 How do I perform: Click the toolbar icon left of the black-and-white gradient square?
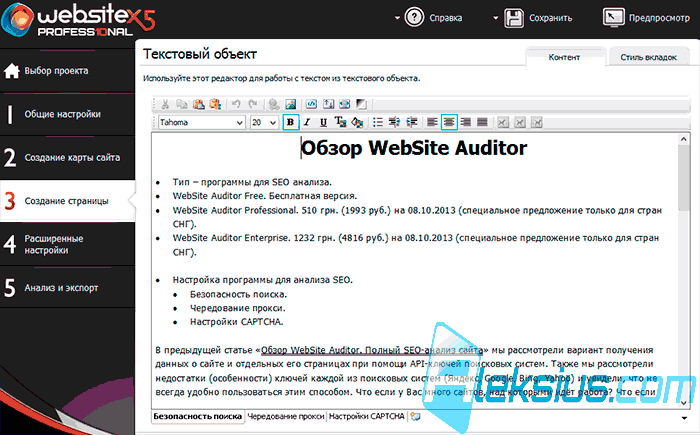(345, 105)
